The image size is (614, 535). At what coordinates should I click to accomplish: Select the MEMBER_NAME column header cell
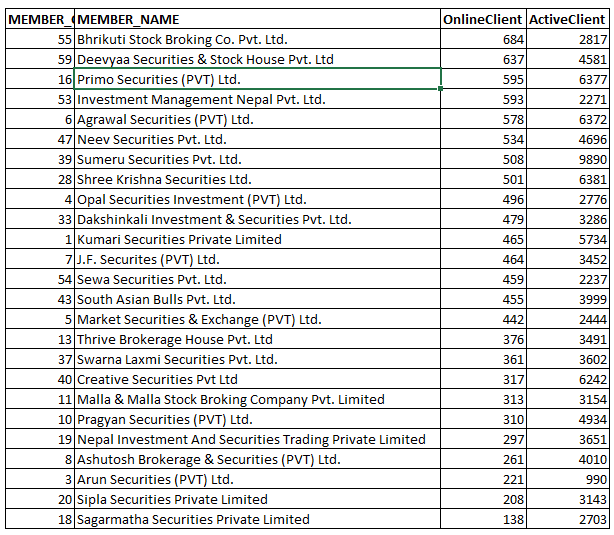257,19
